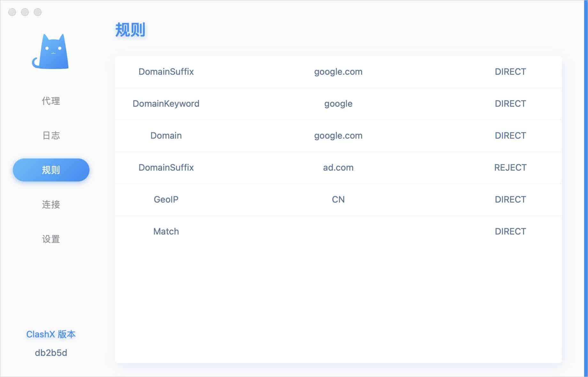Click the google keyword payload
Image resolution: width=588 pixels, height=377 pixels.
click(338, 104)
